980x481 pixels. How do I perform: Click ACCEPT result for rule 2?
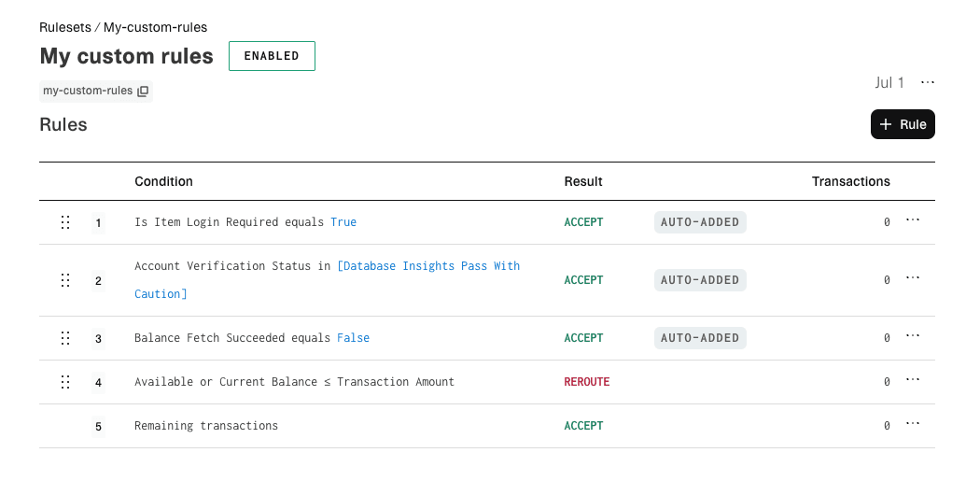pyautogui.click(x=583, y=280)
